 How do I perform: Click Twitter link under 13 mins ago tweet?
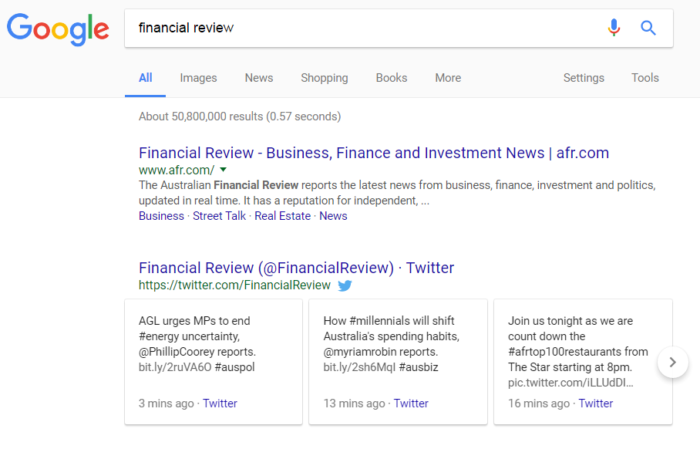click(411, 403)
